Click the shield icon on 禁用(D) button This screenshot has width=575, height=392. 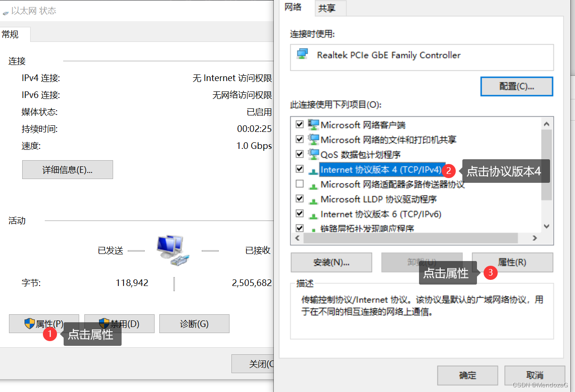[104, 324]
